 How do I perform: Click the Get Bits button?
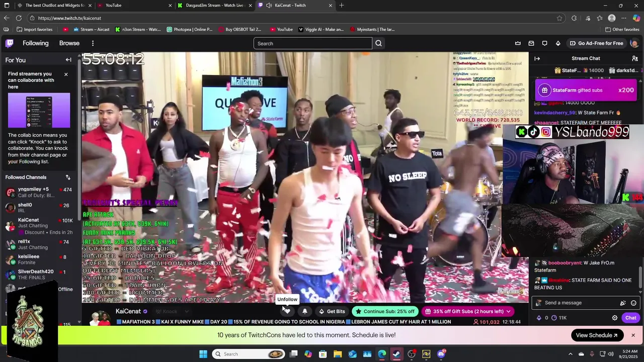pyautogui.click(x=332, y=311)
